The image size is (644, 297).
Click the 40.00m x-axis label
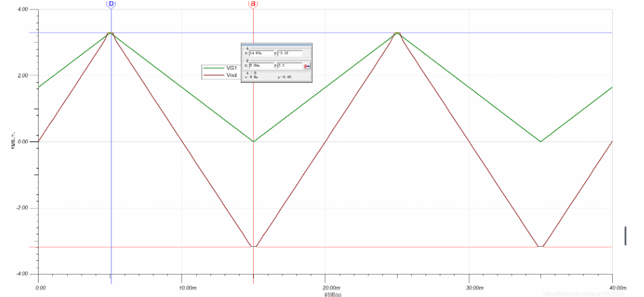[619, 287]
